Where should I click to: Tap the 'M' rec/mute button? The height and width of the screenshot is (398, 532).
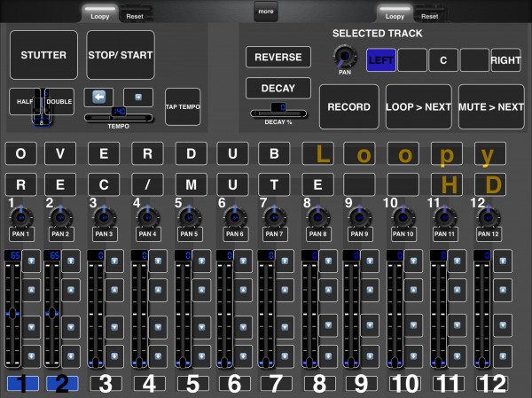click(191, 184)
